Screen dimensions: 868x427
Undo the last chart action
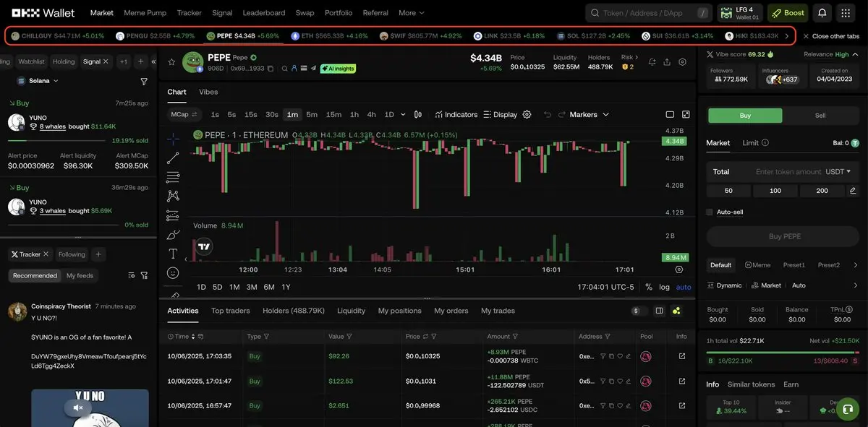click(x=548, y=114)
